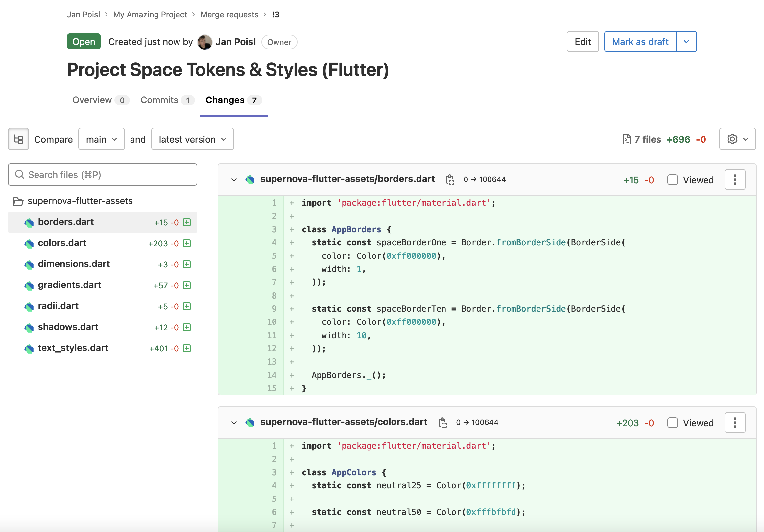Mark colors.dart as Viewed
764x532 pixels.
(x=673, y=422)
